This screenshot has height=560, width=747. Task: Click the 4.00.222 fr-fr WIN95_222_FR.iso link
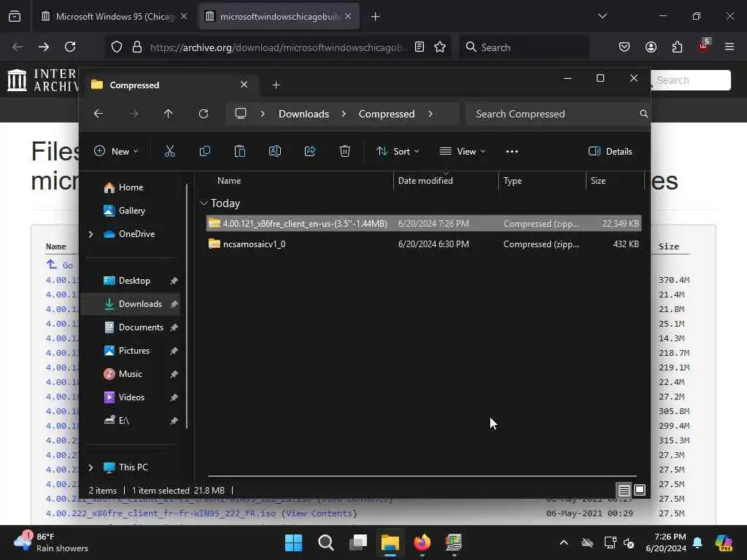(x=160, y=513)
